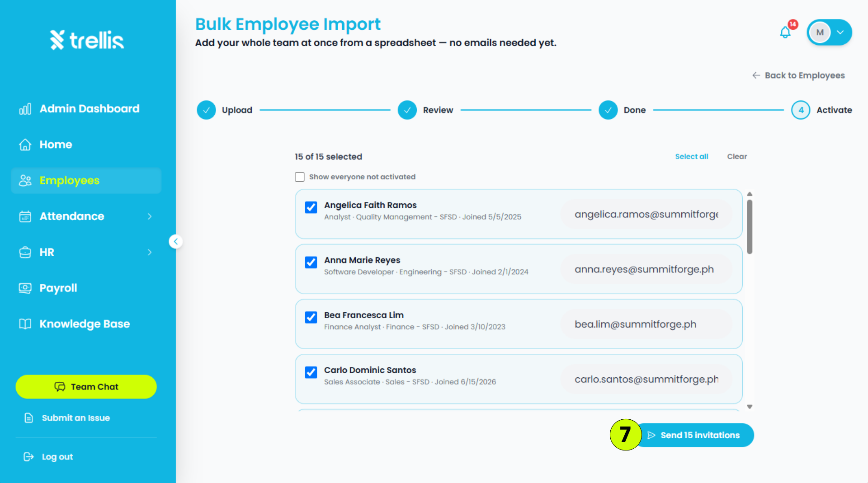Edit carlo.santos email field
The width and height of the screenshot is (868, 483).
[646, 380]
